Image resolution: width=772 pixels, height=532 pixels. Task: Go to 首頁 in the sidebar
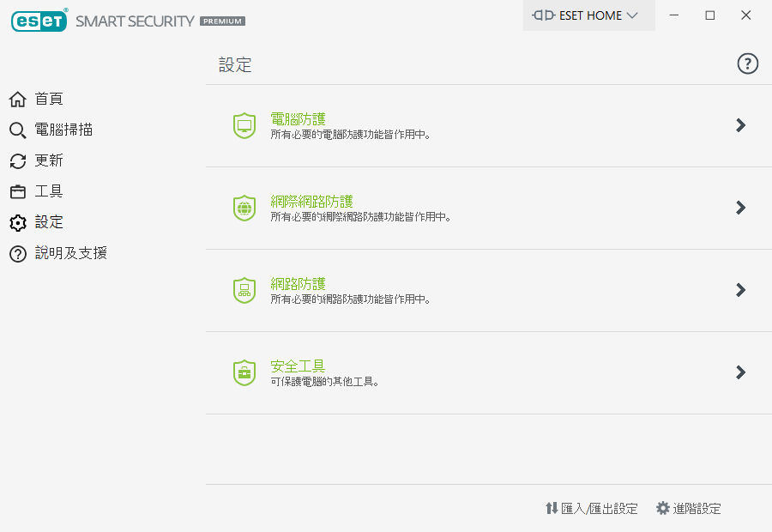pyautogui.click(x=49, y=99)
